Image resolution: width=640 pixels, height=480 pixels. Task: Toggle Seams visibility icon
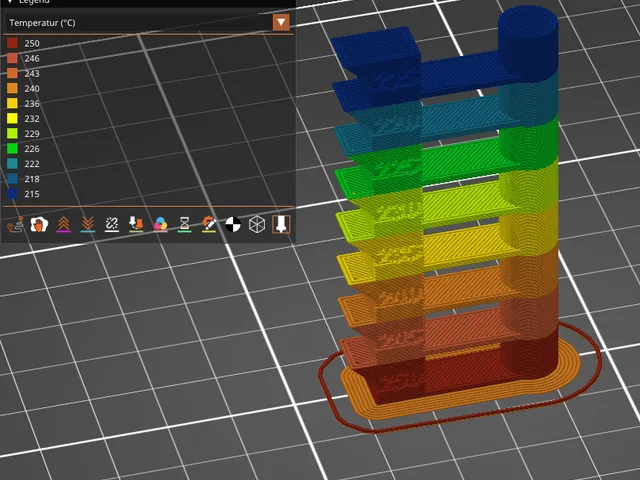(x=112, y=224)
